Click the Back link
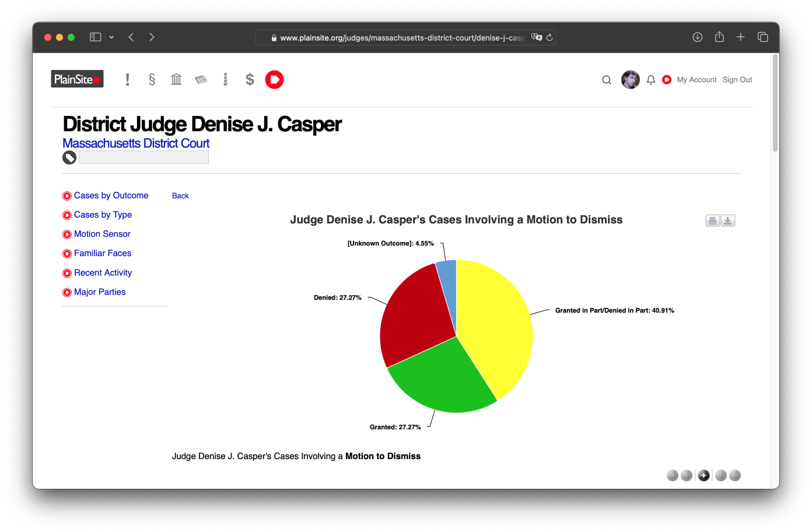The image size is (812, 532). (x=180, y=196)
